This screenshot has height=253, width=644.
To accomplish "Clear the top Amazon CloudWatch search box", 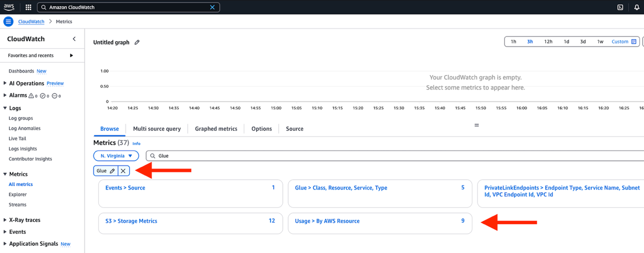I will click(213, 7).
